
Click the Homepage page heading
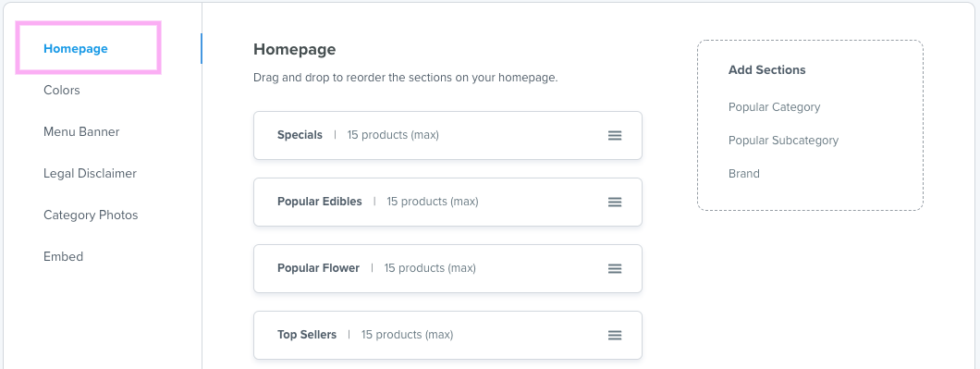(294, 49)
